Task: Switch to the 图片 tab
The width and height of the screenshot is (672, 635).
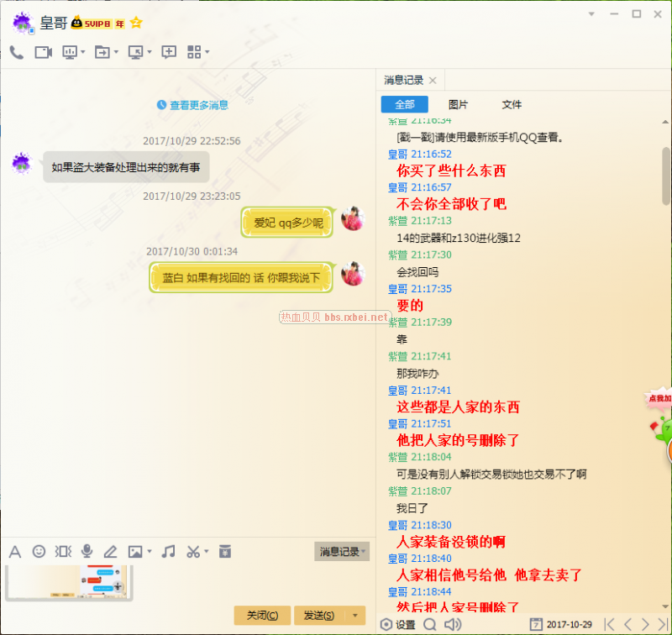Action: coord(459,105)
